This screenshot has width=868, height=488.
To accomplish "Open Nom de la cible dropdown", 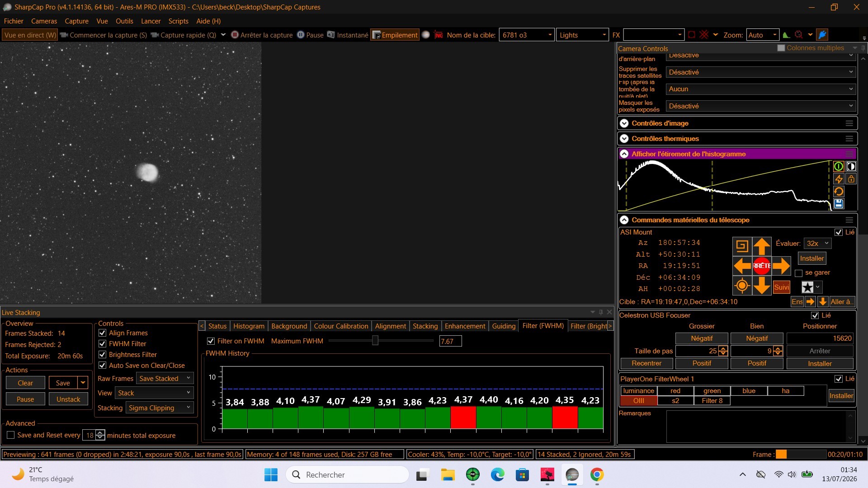I will coord(527,35).
